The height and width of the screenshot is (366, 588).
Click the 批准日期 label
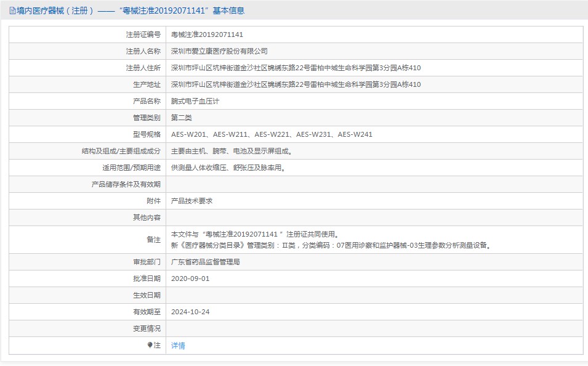147,279
